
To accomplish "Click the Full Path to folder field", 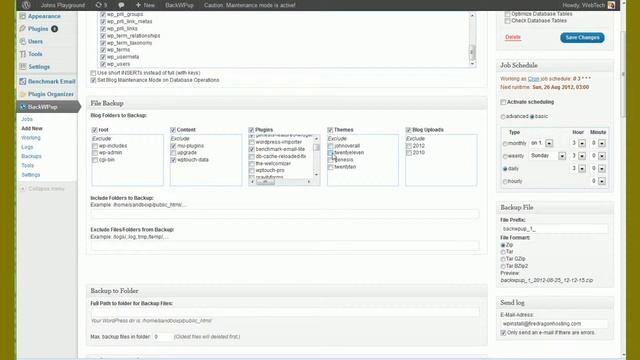I will [x=285, y=312].
